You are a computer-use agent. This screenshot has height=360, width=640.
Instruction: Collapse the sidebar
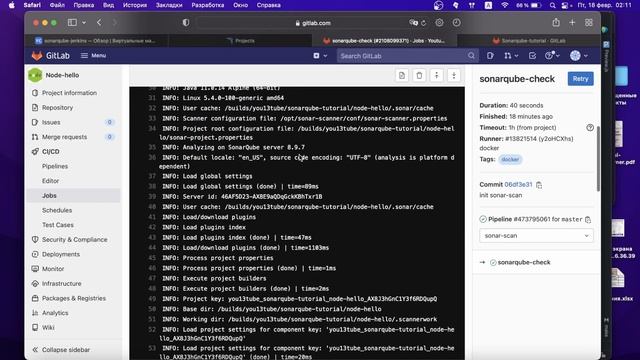pos(61,350)
